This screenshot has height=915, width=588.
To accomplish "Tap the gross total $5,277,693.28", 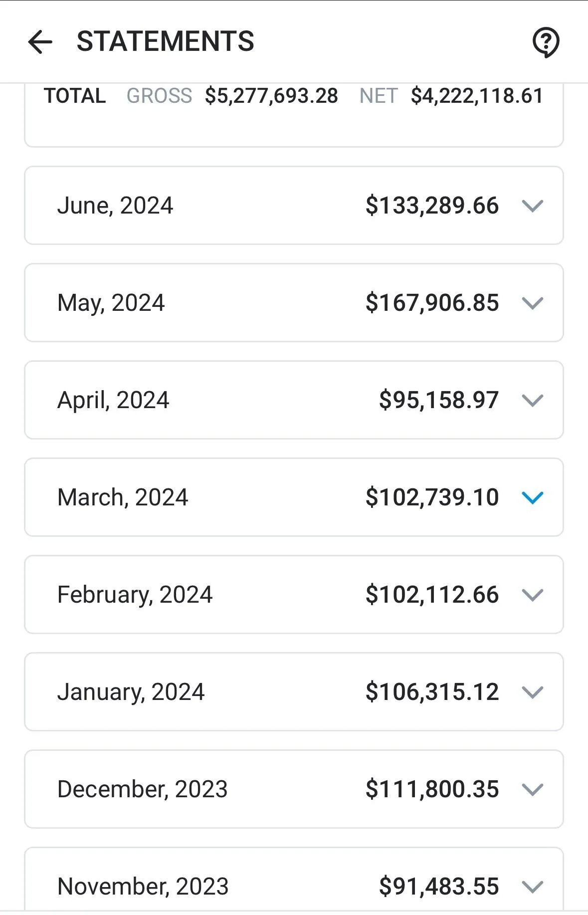I will pyautogui.click(x=271, y=96).
